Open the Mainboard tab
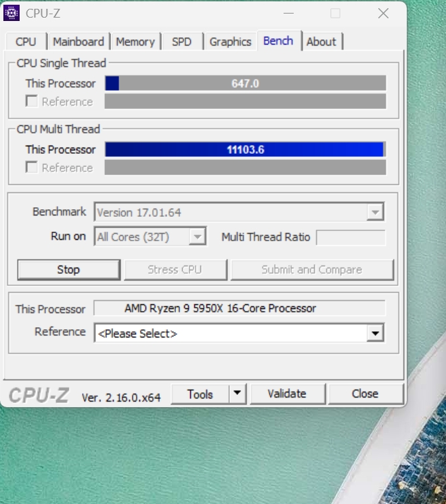 coord(79,42)
